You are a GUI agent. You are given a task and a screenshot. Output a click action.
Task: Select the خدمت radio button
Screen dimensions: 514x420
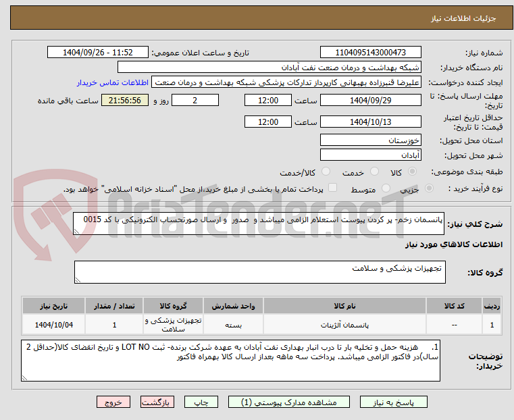(374, 172)
